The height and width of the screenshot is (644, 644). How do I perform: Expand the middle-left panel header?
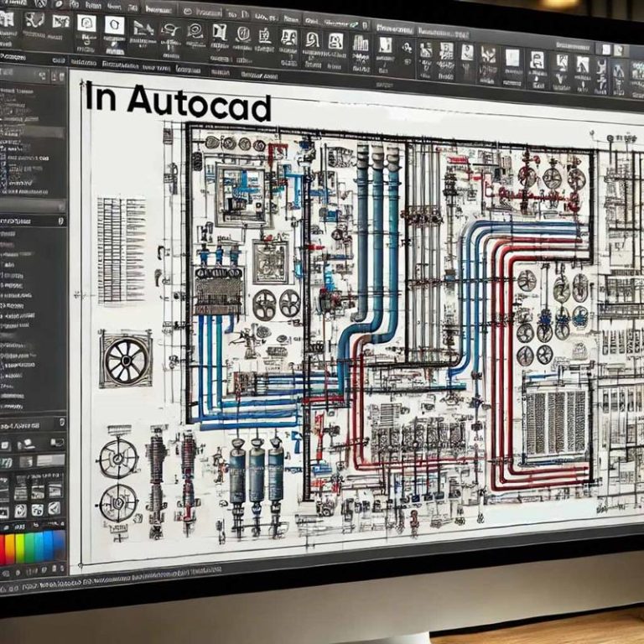coord(29,221)
